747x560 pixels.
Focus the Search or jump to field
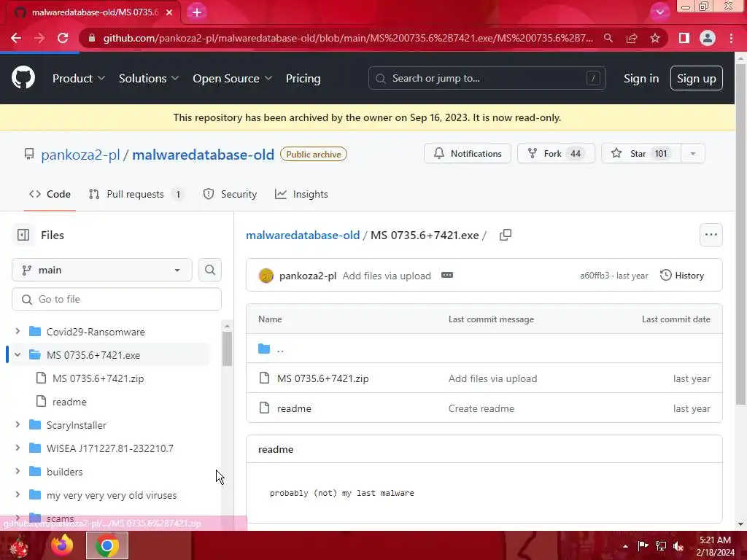(x=487, y=78)
